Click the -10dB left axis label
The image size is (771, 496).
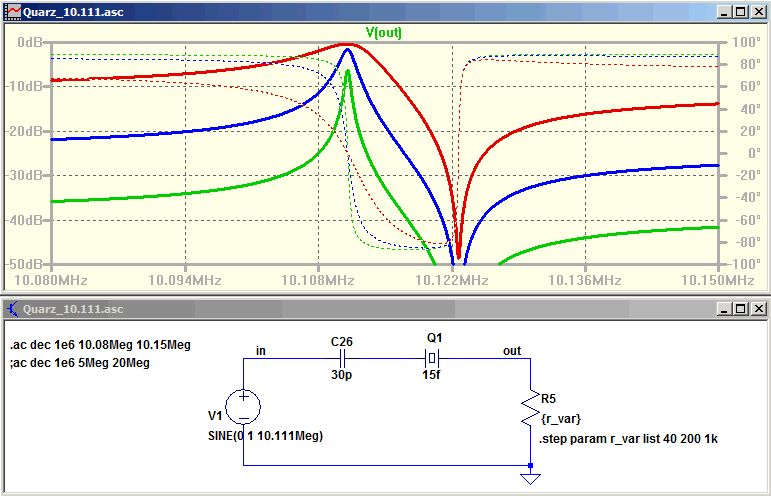[24, 87]
